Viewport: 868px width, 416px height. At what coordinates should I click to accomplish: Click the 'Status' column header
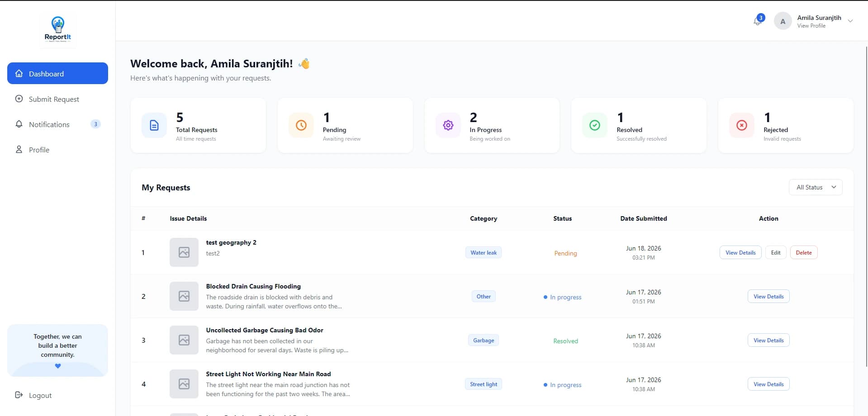click(562, 218)
